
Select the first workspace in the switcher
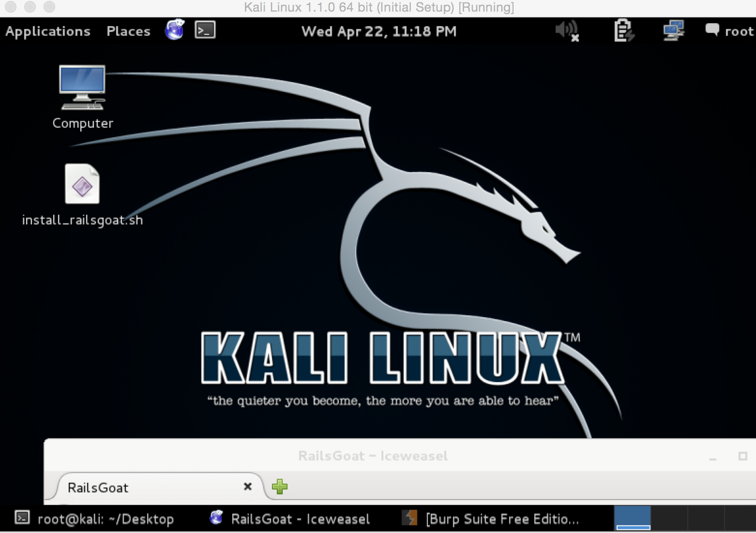pos(632,518)
